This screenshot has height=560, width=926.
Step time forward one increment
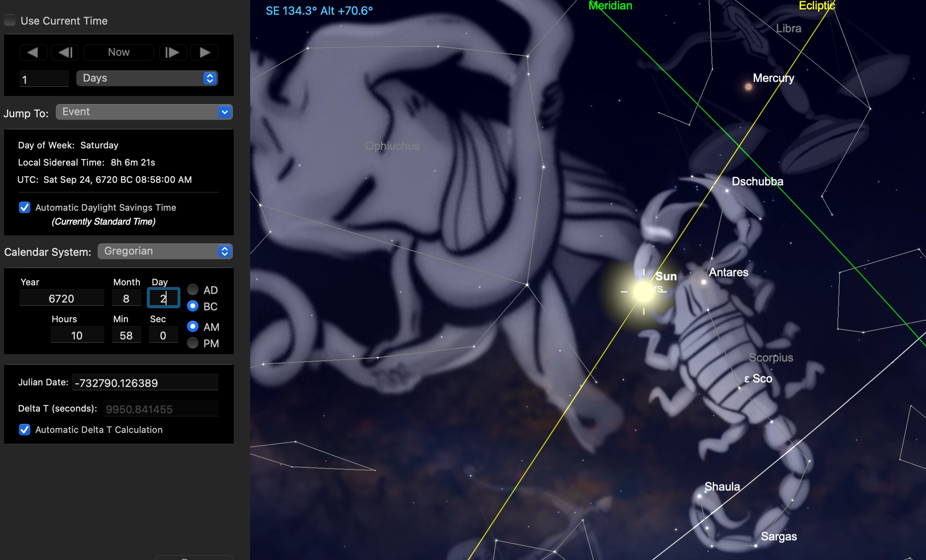(x=172, y=52)
